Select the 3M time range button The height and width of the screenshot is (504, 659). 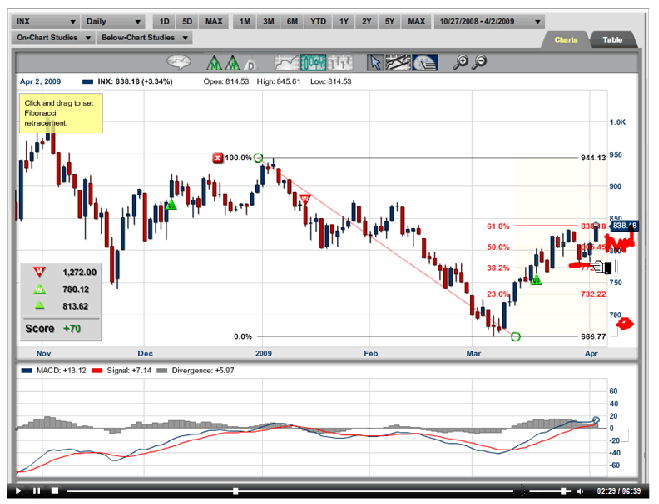267,20
